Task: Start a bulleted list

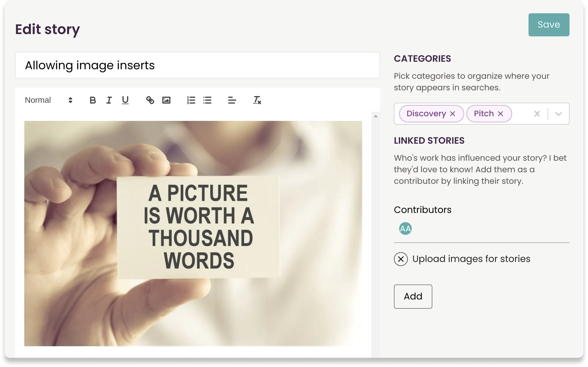Action: click(x=207, y=100)
